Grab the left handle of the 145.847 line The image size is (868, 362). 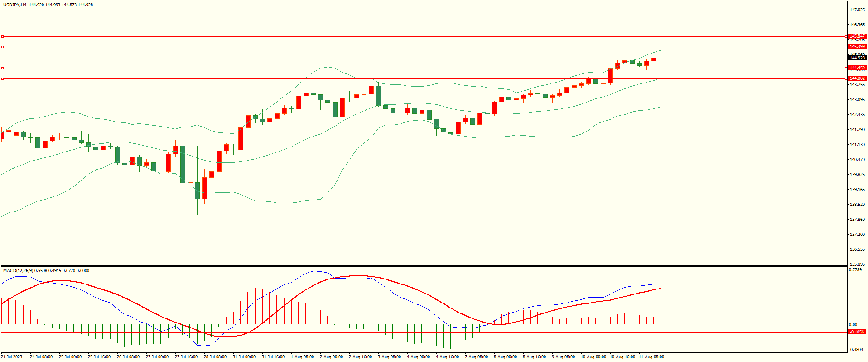[2, 36]
